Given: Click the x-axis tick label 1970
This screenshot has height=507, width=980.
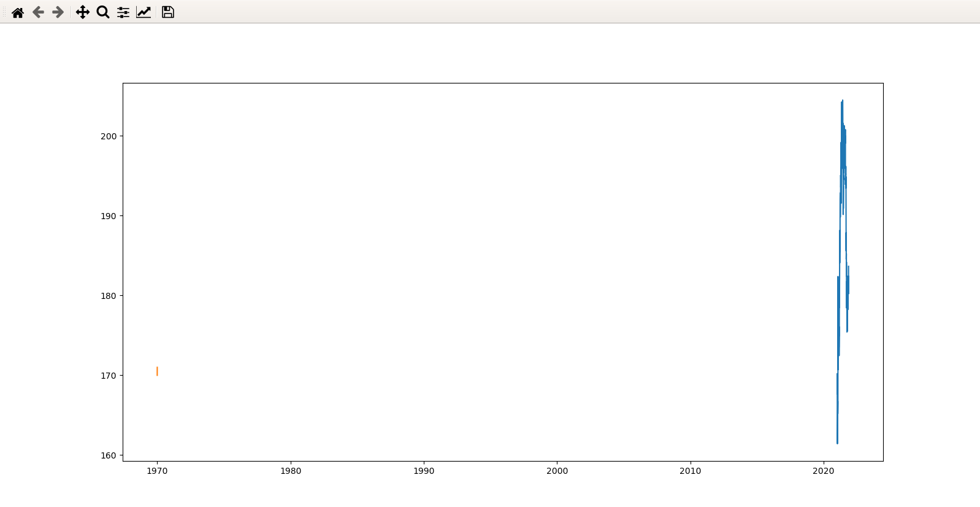Looking at the screenshot, I should (x=157, y=471).
